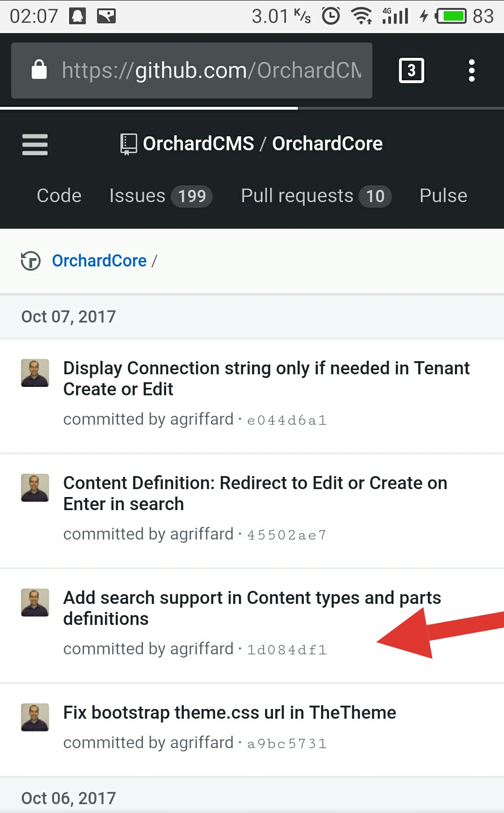
Task: Open Chrome's tab switcher showing 3 tabs
Action: (x=411, y=70)
